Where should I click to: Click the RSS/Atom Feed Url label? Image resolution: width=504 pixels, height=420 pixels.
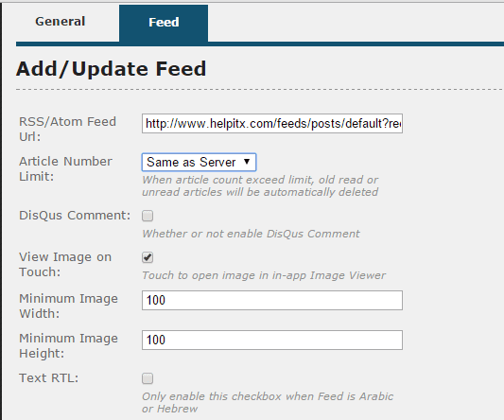click(x=67, y=129)
